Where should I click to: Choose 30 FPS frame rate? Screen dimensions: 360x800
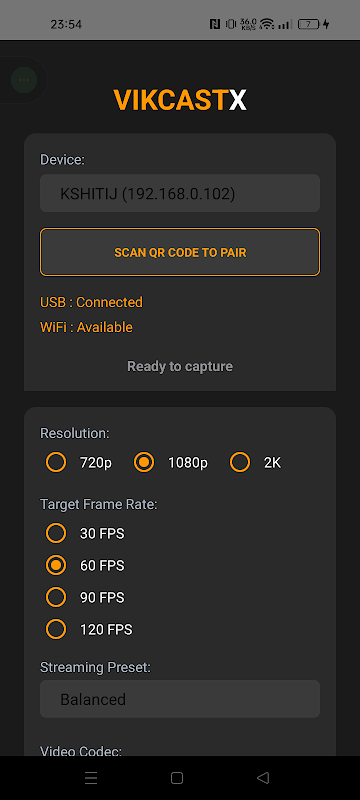(85, 534)
